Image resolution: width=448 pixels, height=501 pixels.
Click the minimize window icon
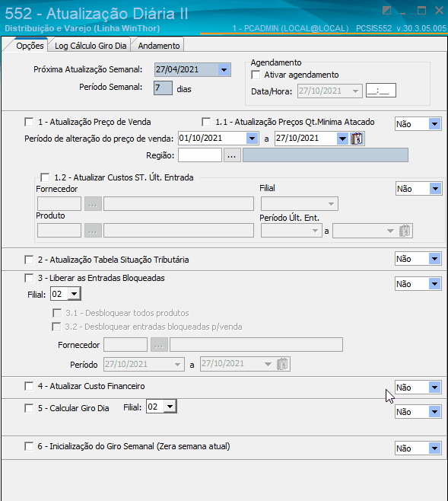click(403, 13)
